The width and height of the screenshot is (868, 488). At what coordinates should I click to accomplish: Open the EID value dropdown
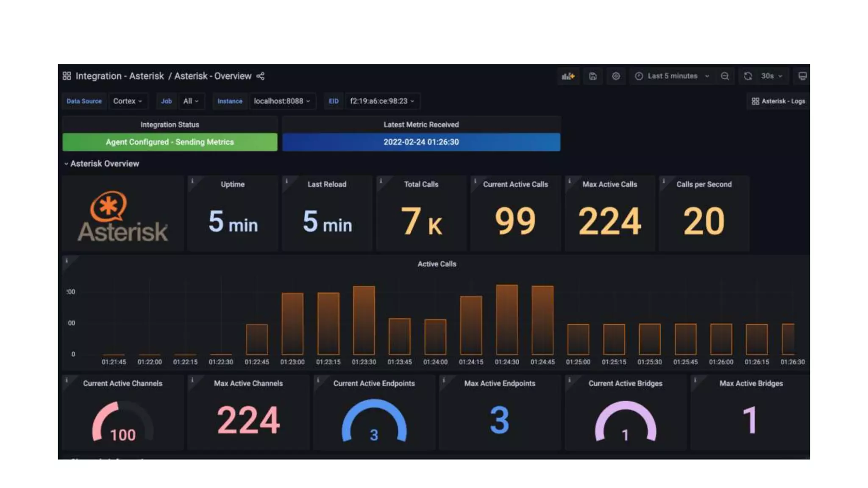[x=382, y=101]
